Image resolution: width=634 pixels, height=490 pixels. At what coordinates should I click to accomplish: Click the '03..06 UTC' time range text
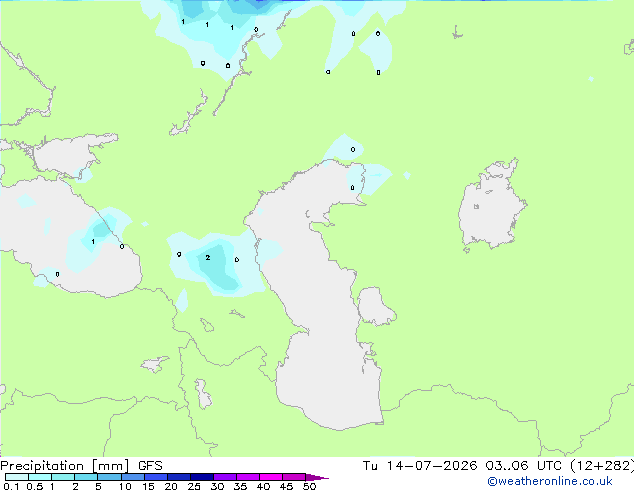(524, 466)
